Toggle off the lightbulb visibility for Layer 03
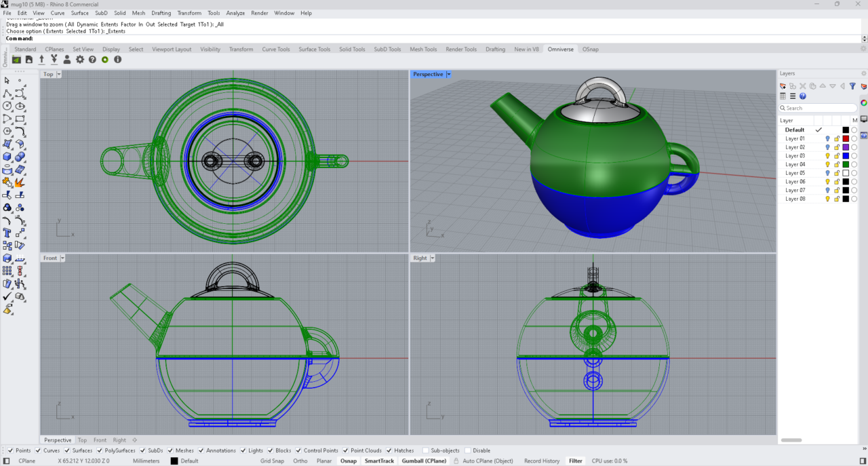The height and width of the screenshot is (466, 868). tap(827, 155)
